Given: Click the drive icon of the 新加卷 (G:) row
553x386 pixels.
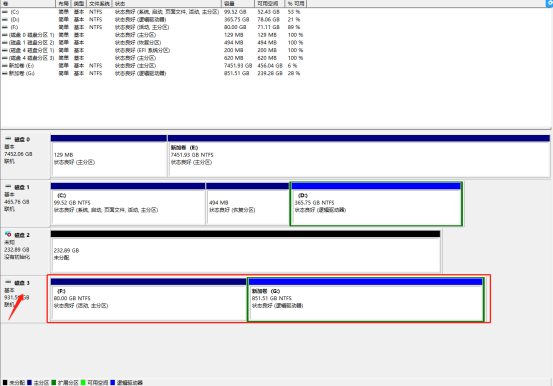Looking at the screenshot, I should click(5, 73).
